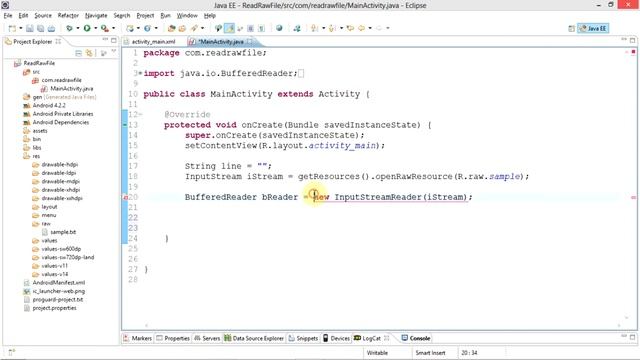Click the Next Annotation toolbar icon
Screen dimensions: 640x360
coord(314,28)
